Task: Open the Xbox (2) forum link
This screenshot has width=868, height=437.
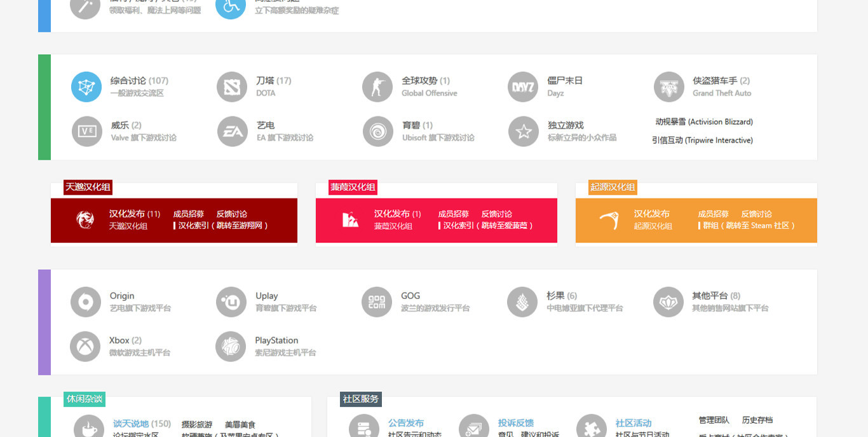Action: [x=125, y=340]
